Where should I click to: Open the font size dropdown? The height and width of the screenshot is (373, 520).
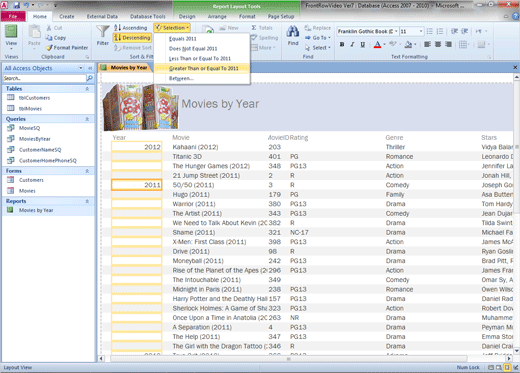click(x=421, y=31)
